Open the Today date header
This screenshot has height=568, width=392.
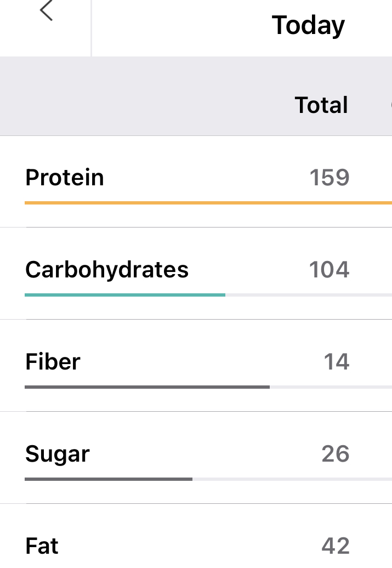[x=308, y=25]
